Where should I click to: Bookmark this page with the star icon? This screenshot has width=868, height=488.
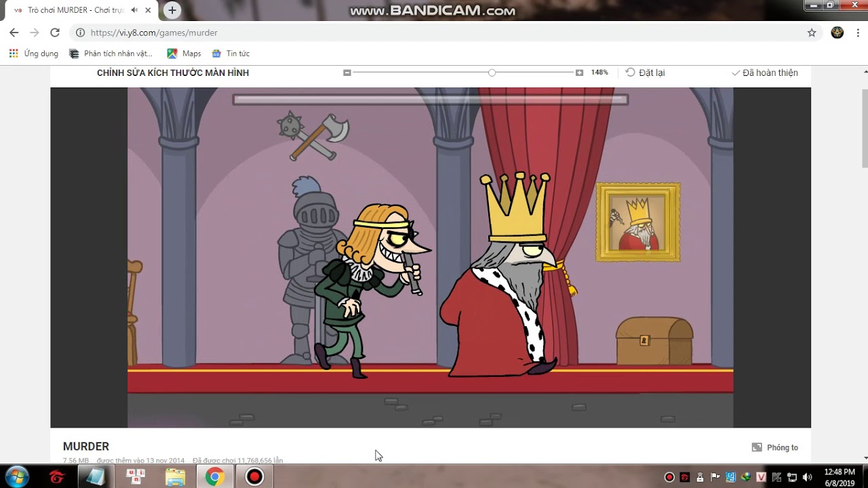812,33
